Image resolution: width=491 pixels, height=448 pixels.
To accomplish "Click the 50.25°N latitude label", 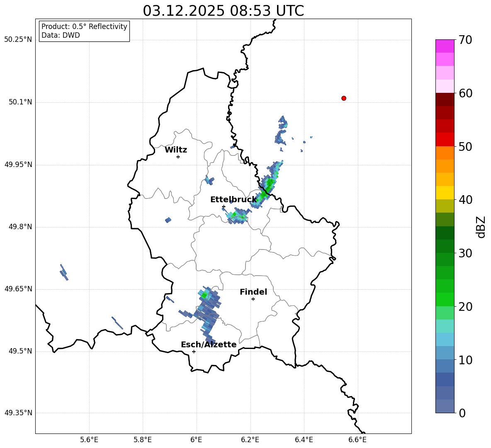I will click(x=18, y=40).
